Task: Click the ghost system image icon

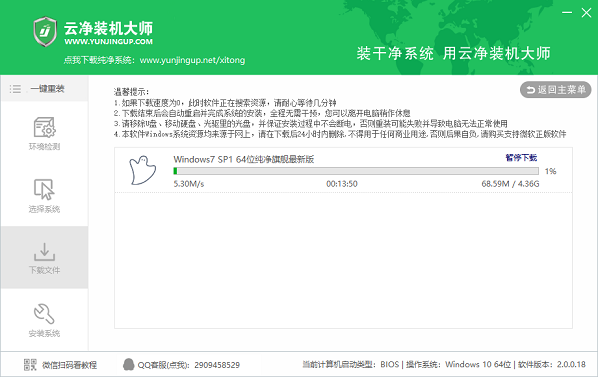Action: click(143, 170)
